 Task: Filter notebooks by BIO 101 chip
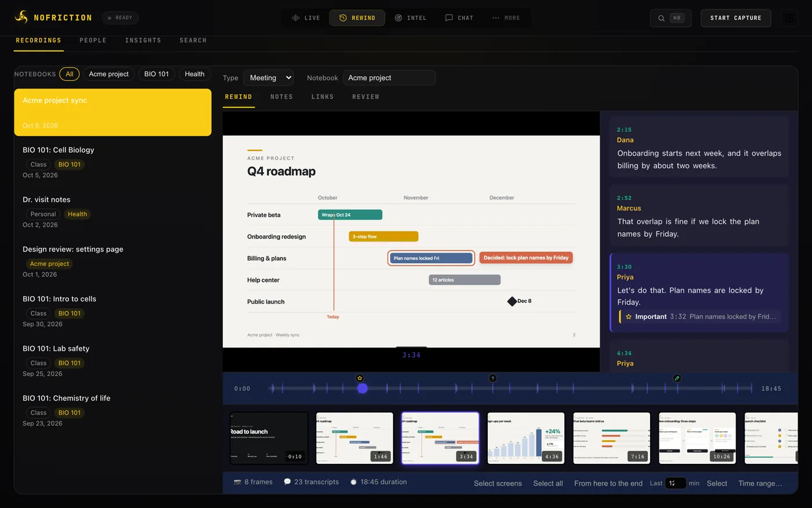pos(157,74)
